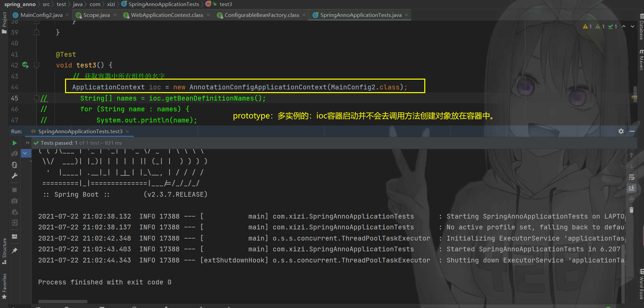Close the MainConfig2.java tab
The width and height of the screenshot is (644, 308).
[67, 15]
